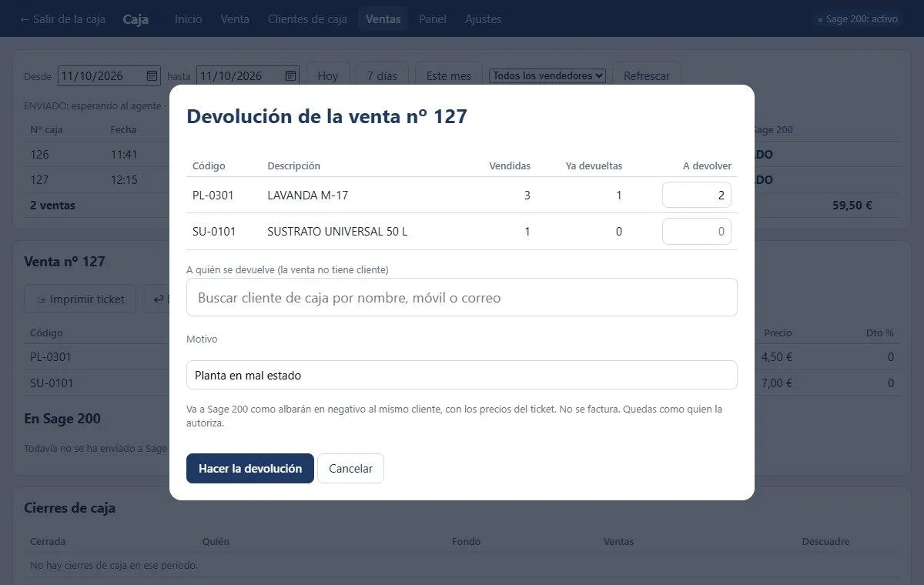924x585 pixels.
Task: Click printer icon on Imprimir ticket
Action: click(x=42, y=299)
